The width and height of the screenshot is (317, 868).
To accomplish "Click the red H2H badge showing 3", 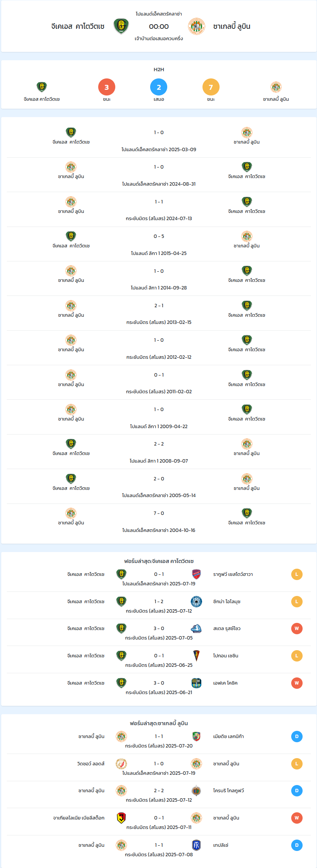I will click(107, 87).
